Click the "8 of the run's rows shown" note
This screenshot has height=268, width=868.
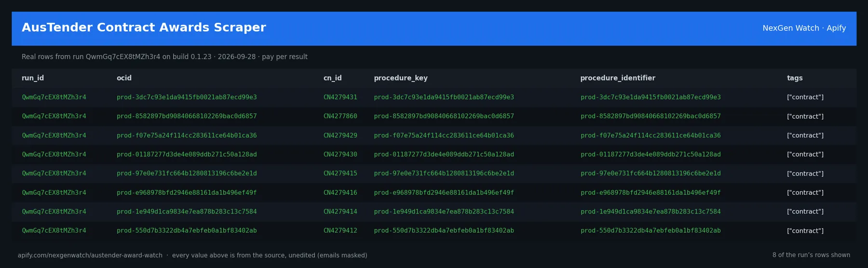click(811, 255)
